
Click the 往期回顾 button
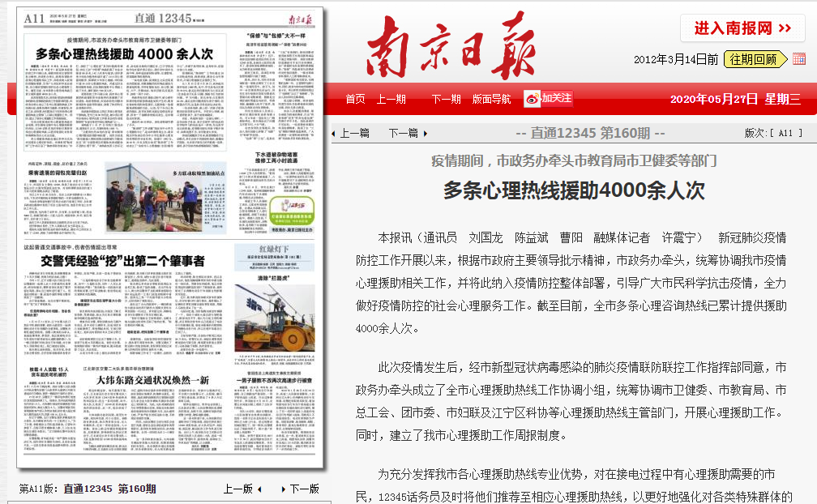756,59
